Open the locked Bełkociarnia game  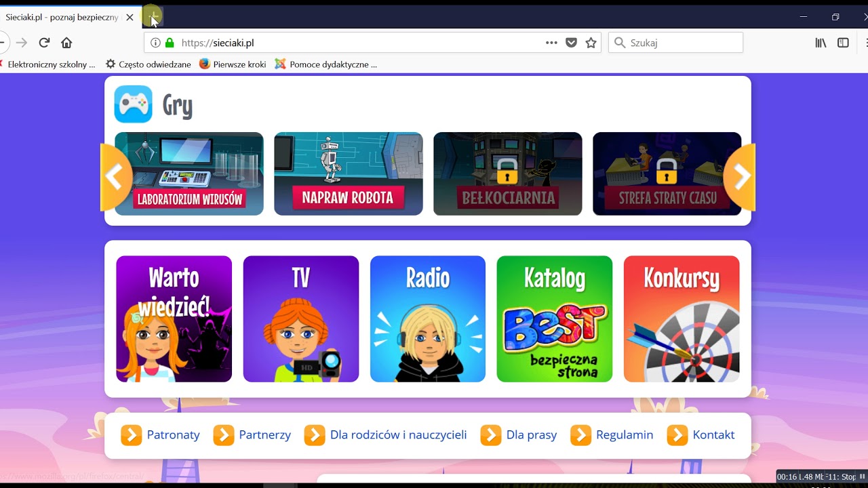pos(508,174)
